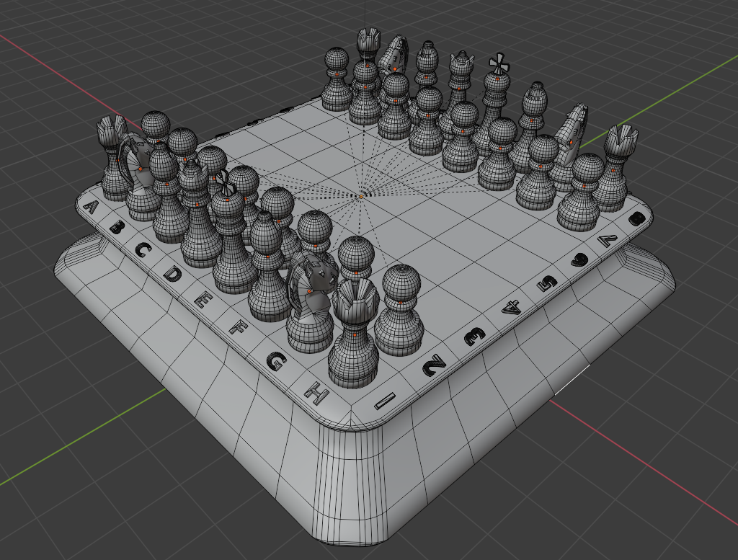Select the number 7 on the board edge
Screen dimensions: 738x560
(608, 240)
